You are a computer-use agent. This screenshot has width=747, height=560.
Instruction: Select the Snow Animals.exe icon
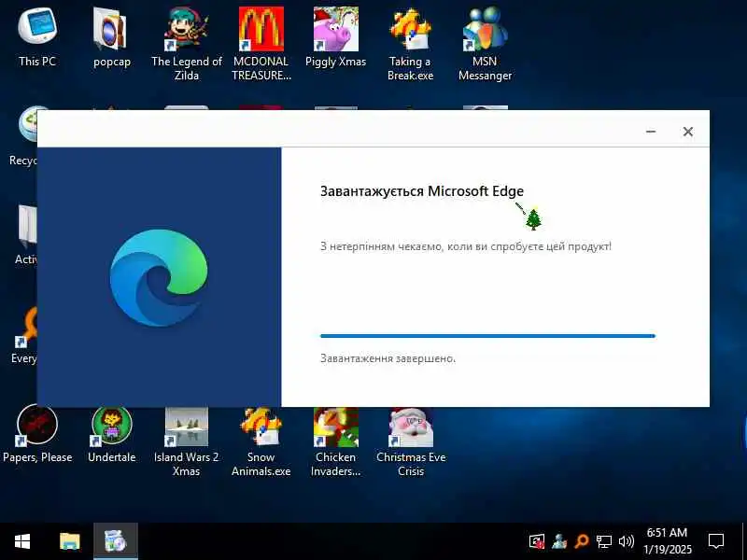[261, 441]
